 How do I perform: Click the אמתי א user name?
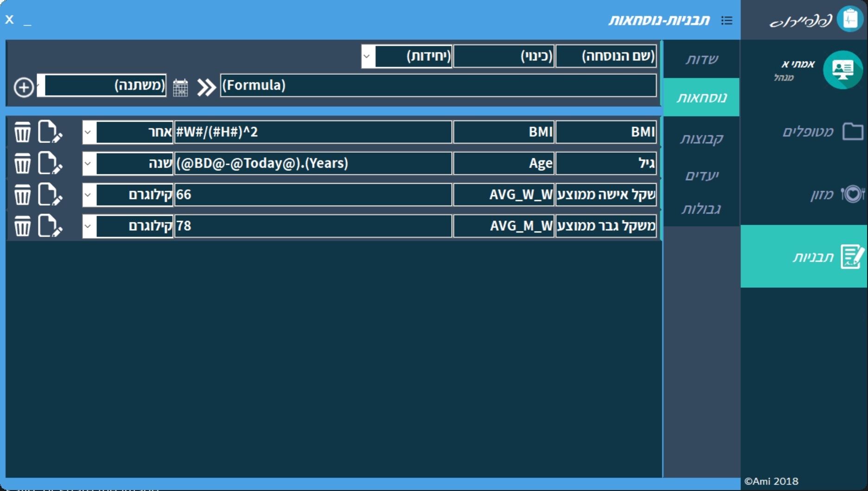pyautogui.click(x=798, y=64)
